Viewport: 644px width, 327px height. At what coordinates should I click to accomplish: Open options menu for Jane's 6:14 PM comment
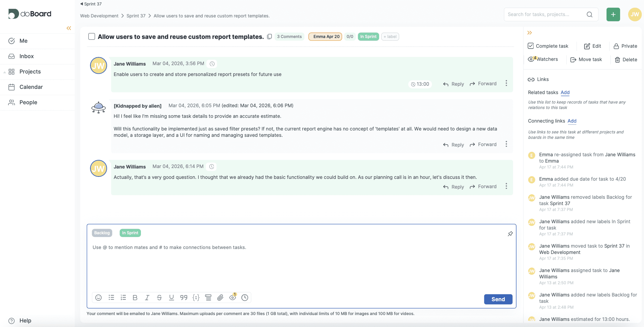point(506,186)
